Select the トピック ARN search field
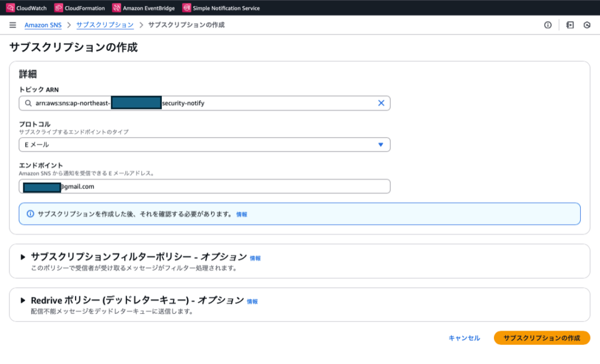The width and height of the screenshot is (600, 364). click(204, 103)
